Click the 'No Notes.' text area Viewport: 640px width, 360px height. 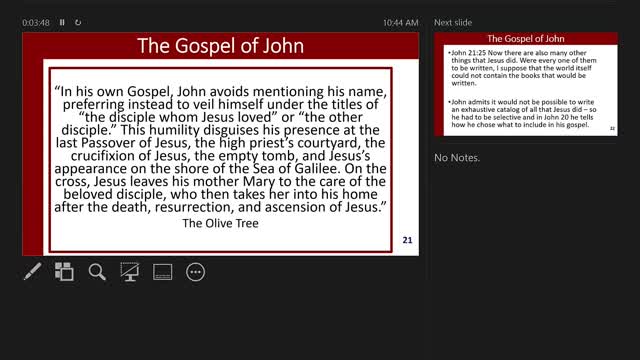coord(457,158)
